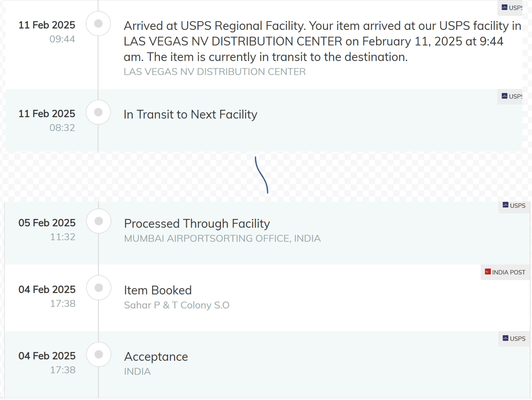Click In Transit to Next Facility text

coord(190,115)
